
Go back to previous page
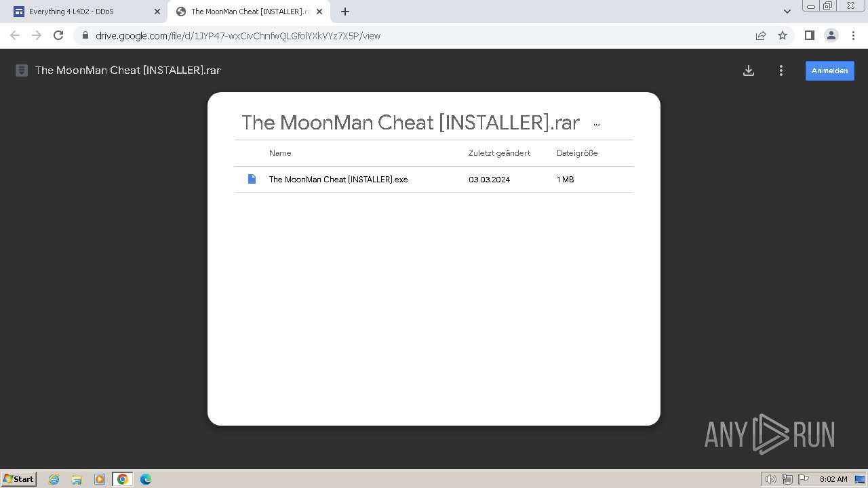point(15,35)
